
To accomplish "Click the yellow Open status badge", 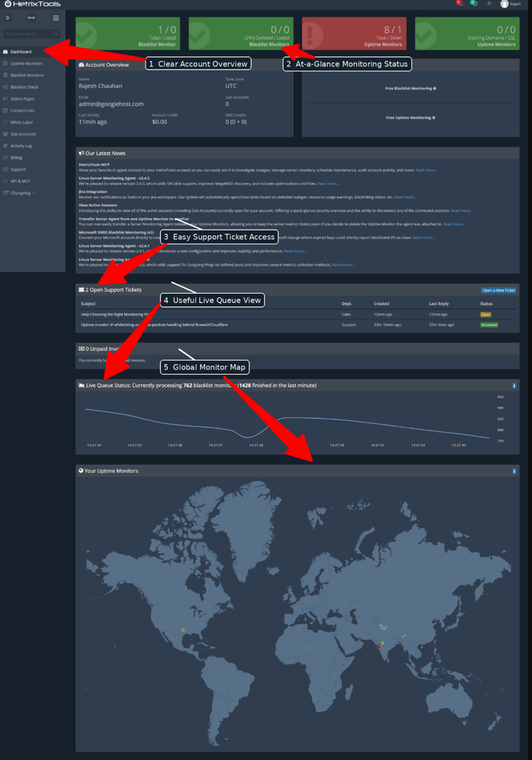I will [x=485, y=315].
